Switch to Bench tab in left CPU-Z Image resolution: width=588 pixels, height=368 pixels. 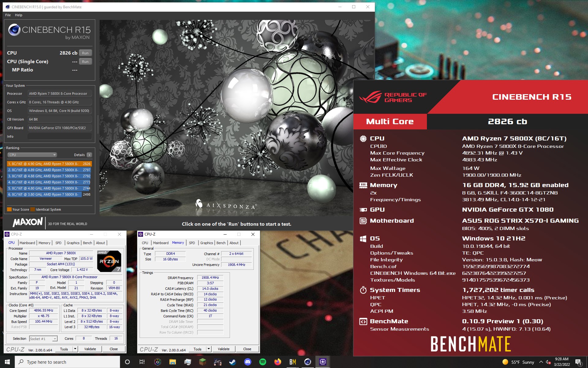(x=87, y=243)
